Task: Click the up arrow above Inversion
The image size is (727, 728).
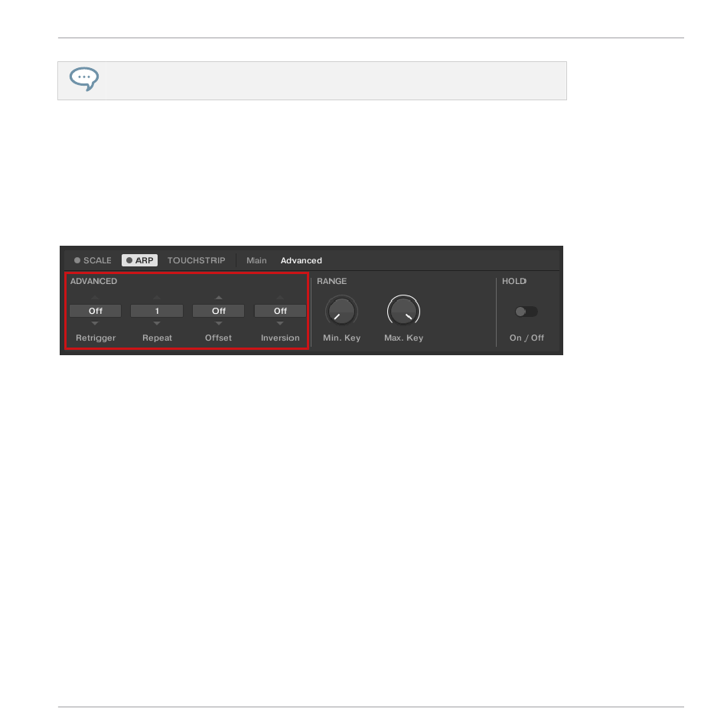Action: click(x=280, y=298)
